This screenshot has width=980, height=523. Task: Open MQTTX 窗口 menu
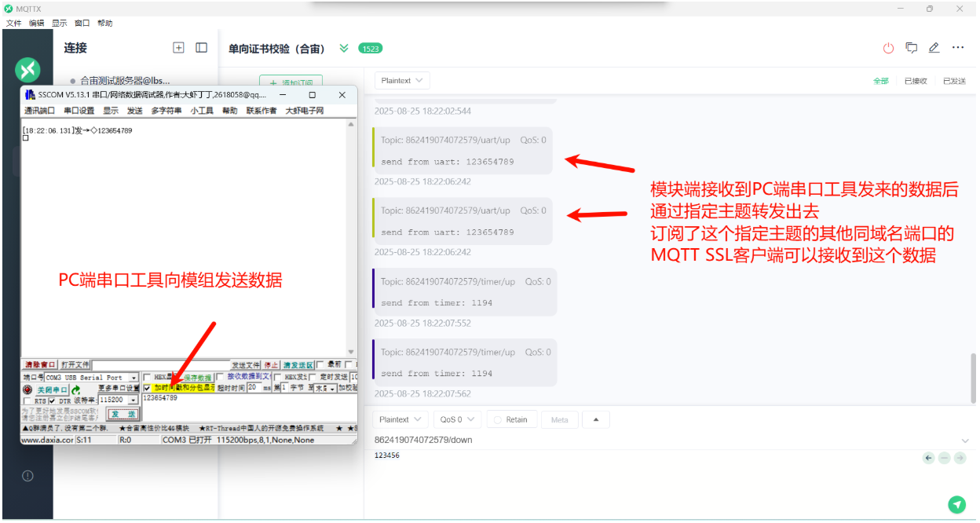point(82,24)
